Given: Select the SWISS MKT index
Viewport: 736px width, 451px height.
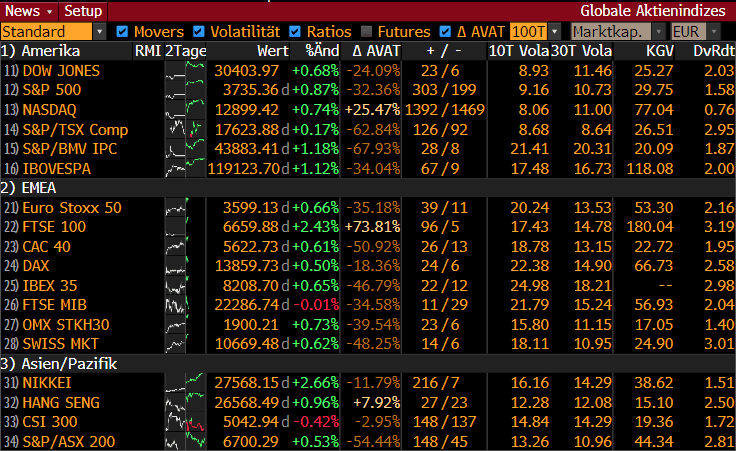Looking at the screenshot, I should tap(61, 344).
